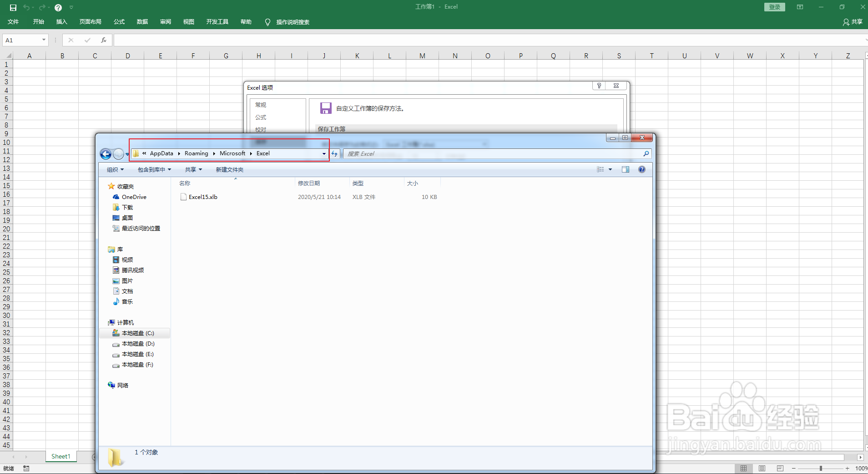Expand the address bar history dropdown
868x474 pixels.
(x=324, y=154)
